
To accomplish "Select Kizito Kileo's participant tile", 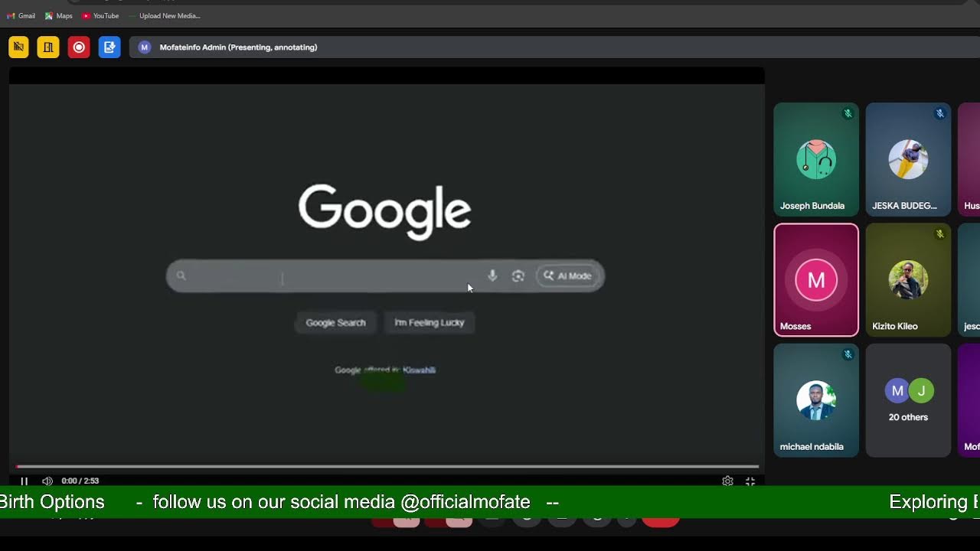I will (908, 280).
